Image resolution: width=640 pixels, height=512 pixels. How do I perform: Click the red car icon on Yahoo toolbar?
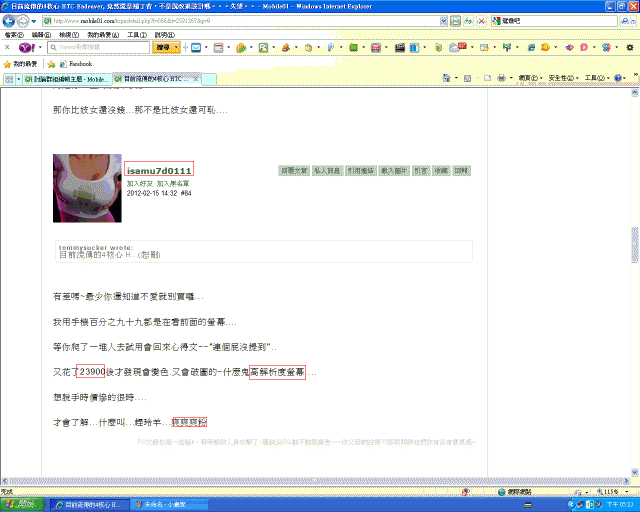(376, 48)
